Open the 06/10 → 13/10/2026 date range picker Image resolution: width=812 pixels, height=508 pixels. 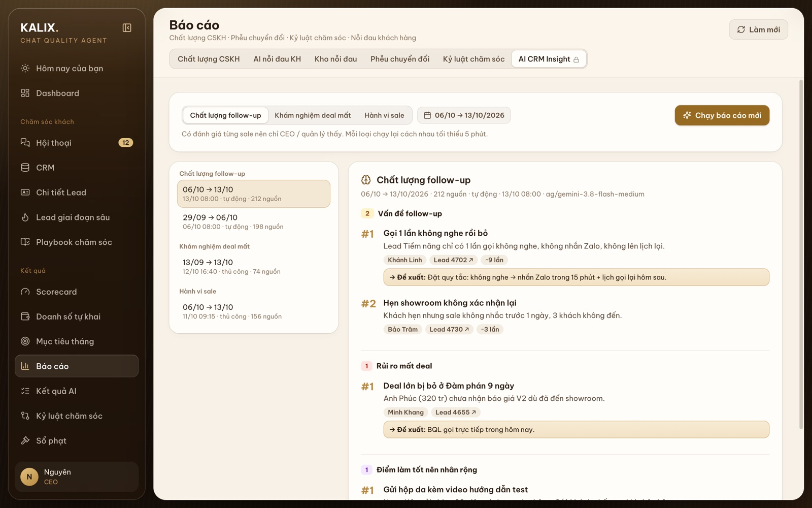pos(464,115)
